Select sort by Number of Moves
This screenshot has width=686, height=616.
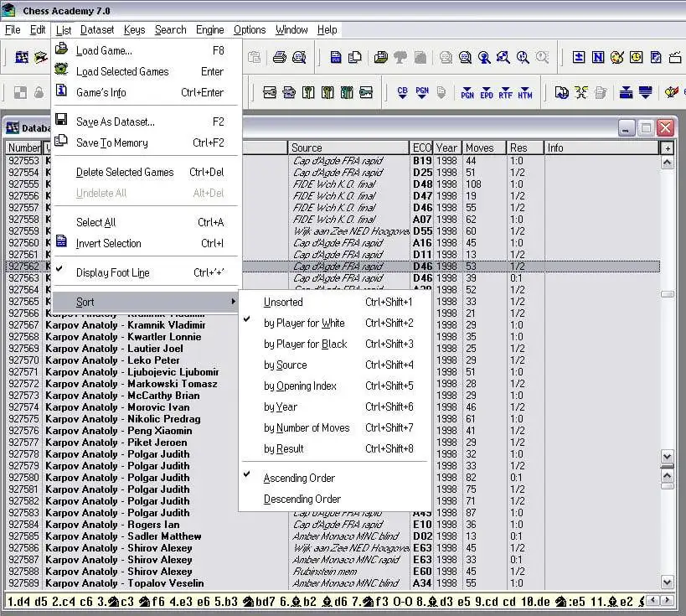coord(306,427)
